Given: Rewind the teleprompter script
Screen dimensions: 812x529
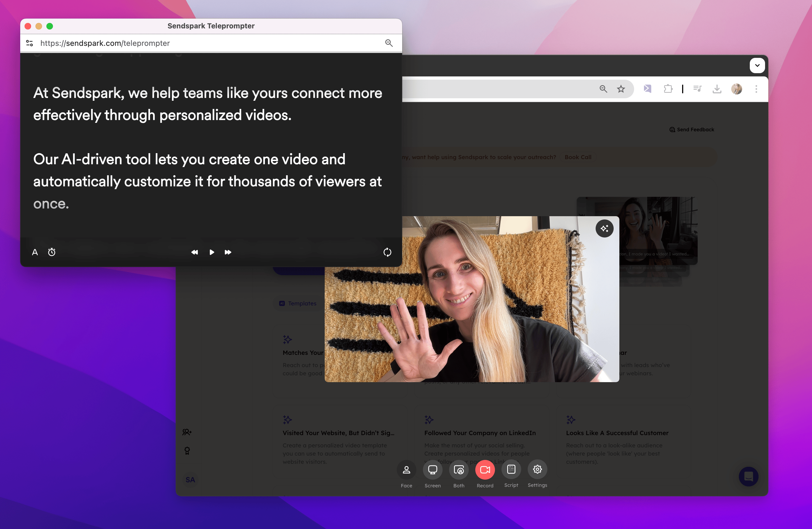Looking at the screenshot, I should [195, 252].
